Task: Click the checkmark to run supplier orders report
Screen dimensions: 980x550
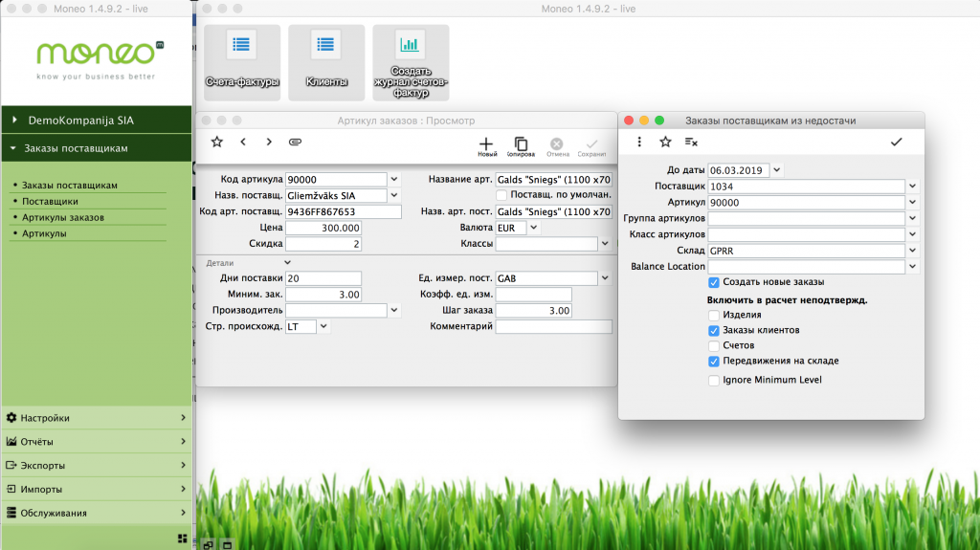Action: pos(896,142)
